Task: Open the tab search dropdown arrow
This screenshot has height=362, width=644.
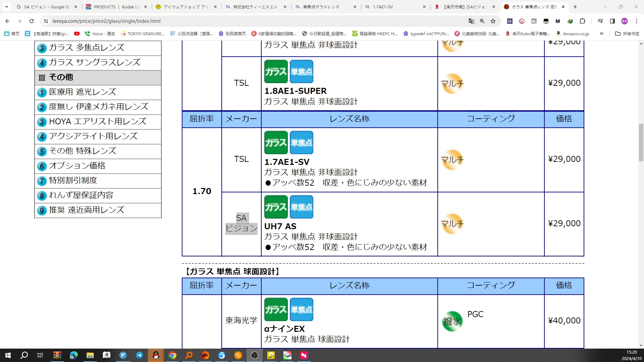Action: click(7, 7)
